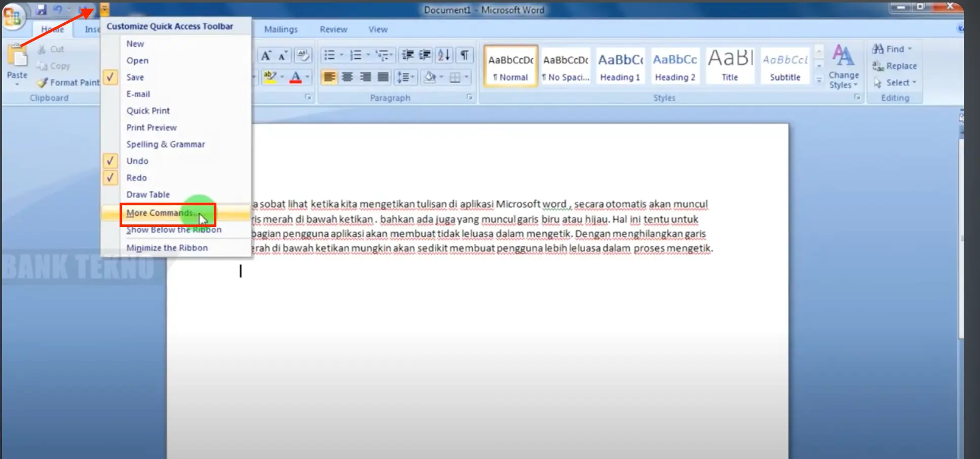The height and width of the screenshot is (459, 980).
Task: Apply the text highlight color marker
Action: pos(270,77)
